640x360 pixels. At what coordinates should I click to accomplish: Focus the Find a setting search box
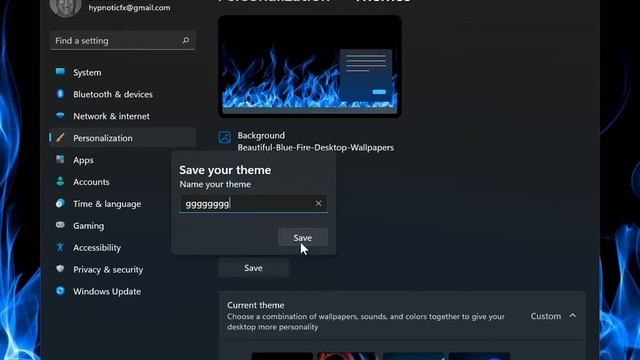point(122,40)
